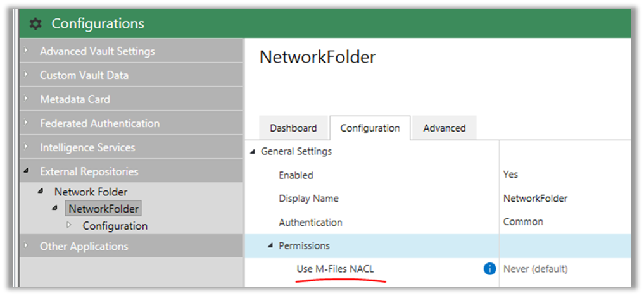Select Advanced Vault Settings section
The height and width of the screenshot is (296, 644).
pos(130,51)
